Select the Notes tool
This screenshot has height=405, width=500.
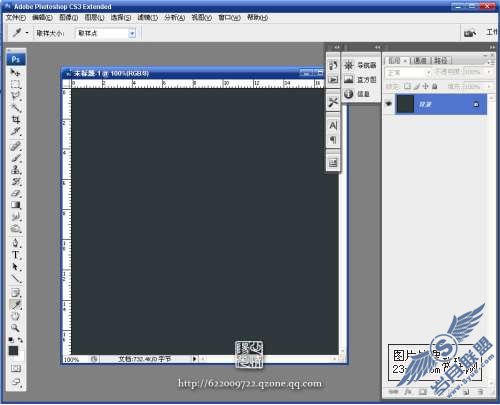point(15,293)
